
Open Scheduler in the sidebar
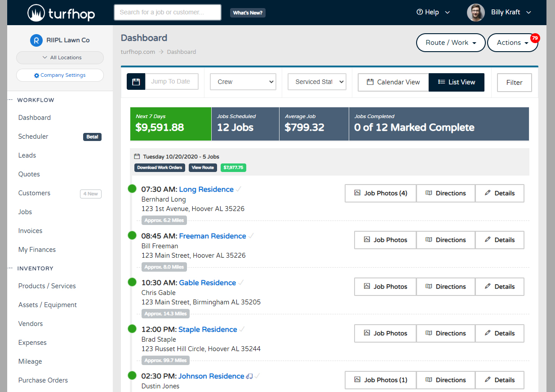tap(33, 137)
